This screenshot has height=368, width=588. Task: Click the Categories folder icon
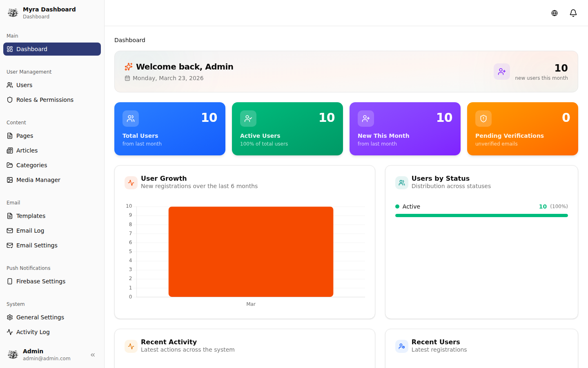(x=10, y=165)
